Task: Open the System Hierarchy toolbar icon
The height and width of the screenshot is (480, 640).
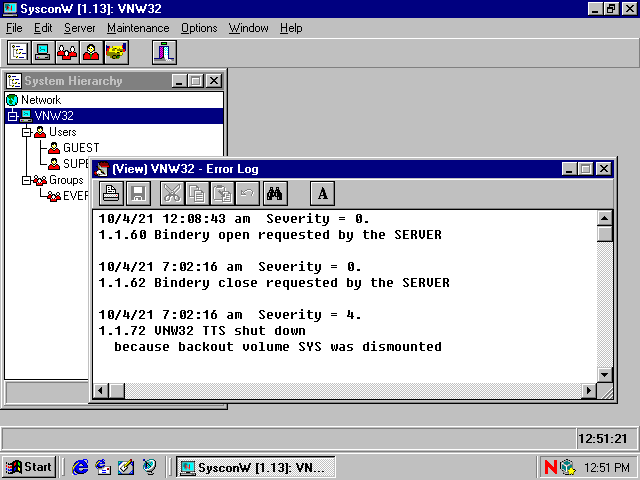Action: pos(19,52)
